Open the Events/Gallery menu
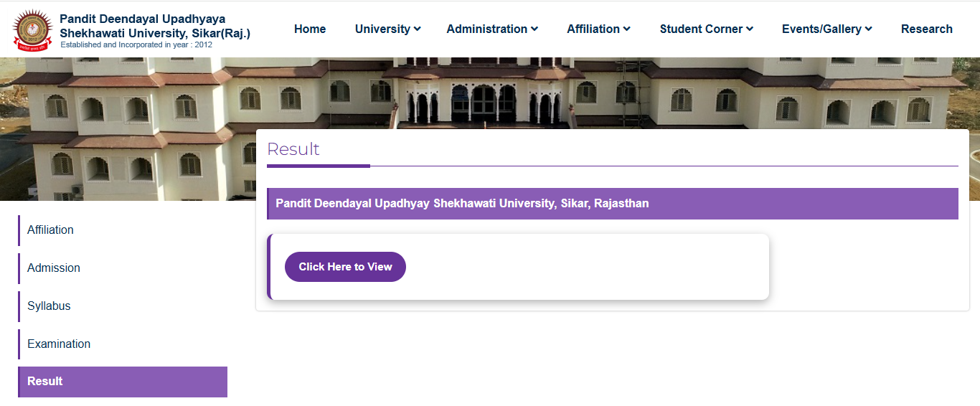This screenshot has height=406, width=980. [827, 29]
